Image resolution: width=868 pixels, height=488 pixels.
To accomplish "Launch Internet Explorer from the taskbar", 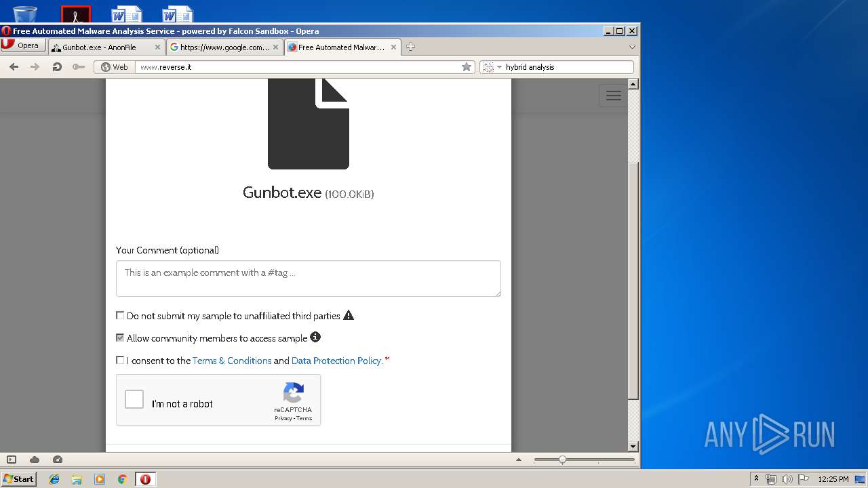I will tap(54, 479).
